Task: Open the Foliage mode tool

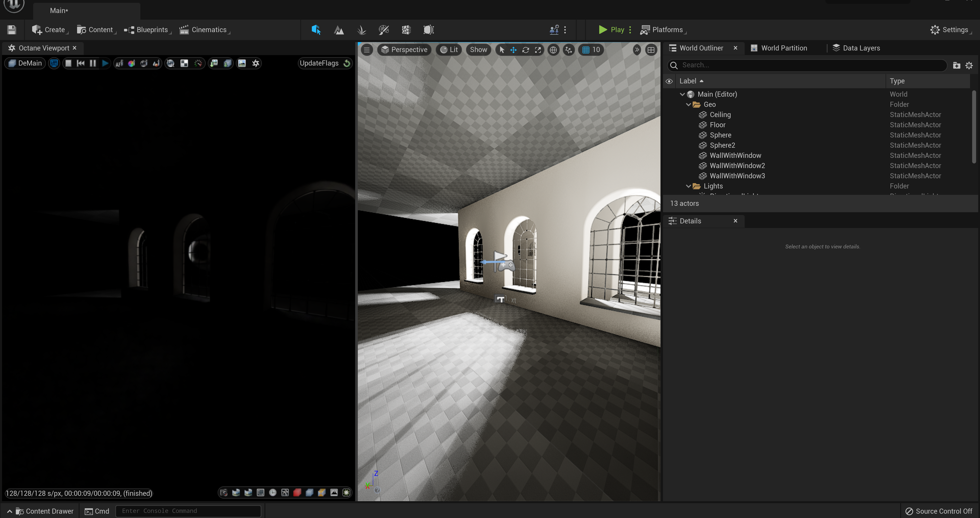Action: click(x=361, y=30)
